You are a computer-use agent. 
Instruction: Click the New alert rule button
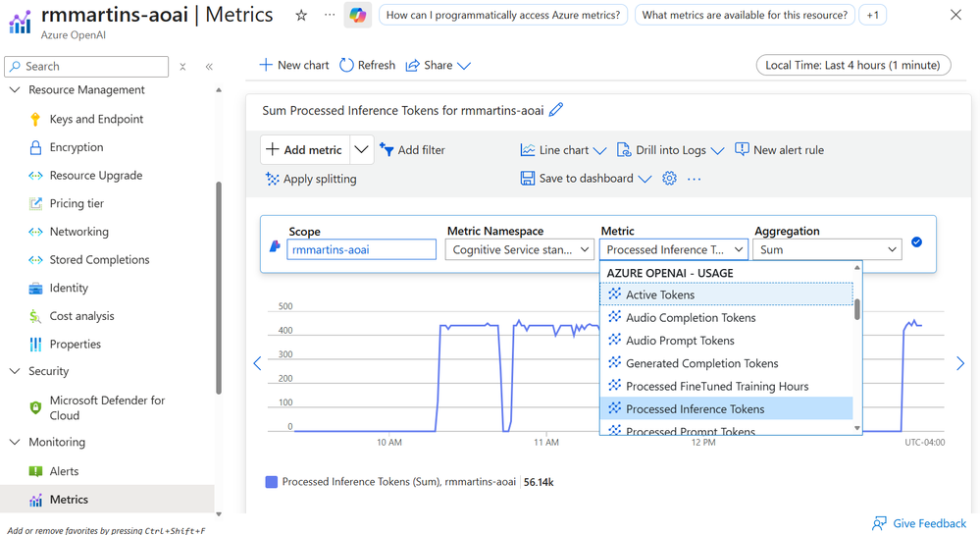[x=779, y=150]
